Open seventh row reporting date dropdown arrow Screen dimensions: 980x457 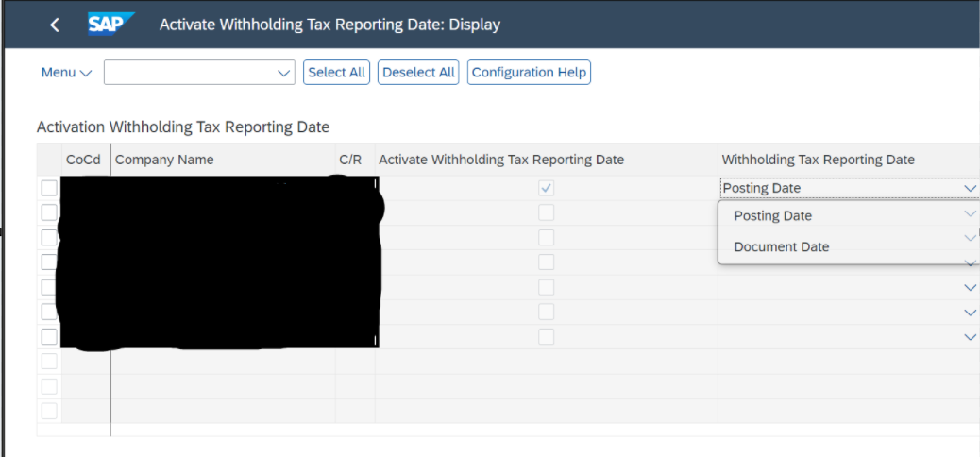[970, 337]
